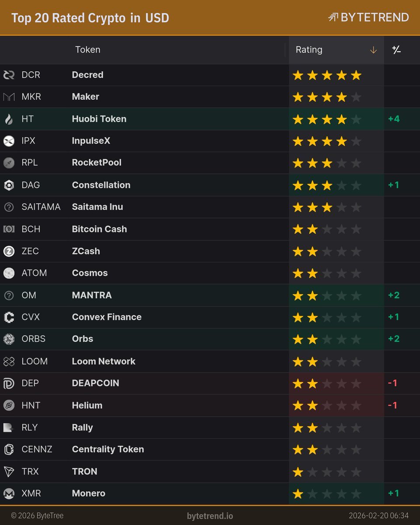The image size is (420, 525).
Task: Click the ByteTrend logo in header
Action: 368,17
